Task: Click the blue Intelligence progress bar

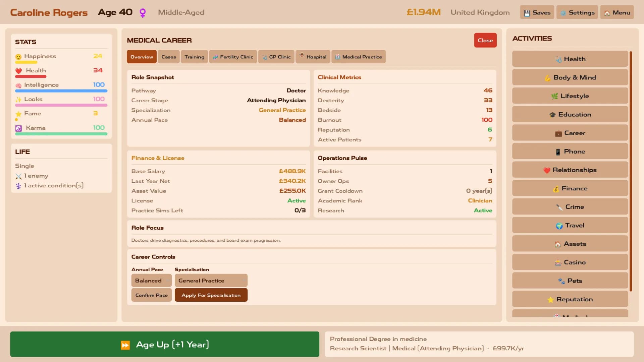Action: pos(61,91)
